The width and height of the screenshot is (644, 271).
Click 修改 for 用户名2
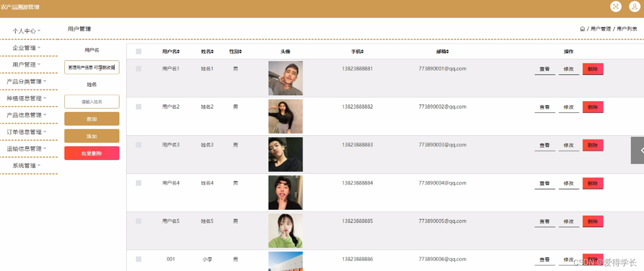tap(569, 107)
